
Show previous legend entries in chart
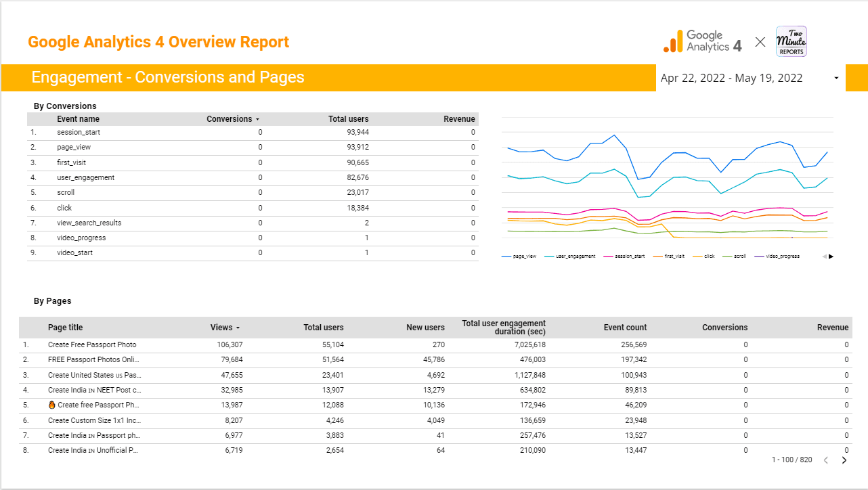(824, 257)
